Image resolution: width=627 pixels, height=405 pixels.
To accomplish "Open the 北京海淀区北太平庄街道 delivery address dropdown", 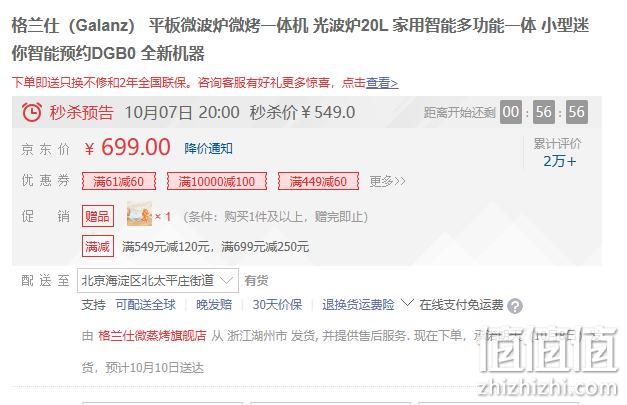I will [x=158, y=280].
